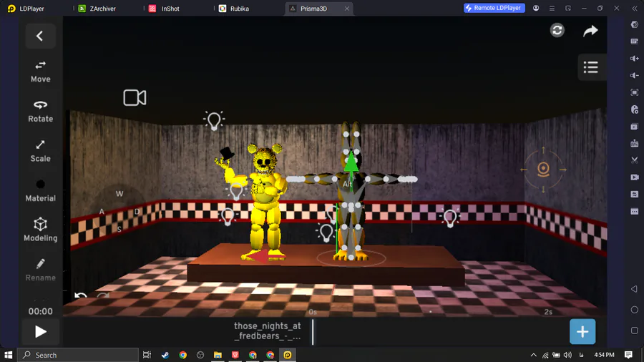Select the camera object in the scene
644x362 pixels.
pos(135,98)
